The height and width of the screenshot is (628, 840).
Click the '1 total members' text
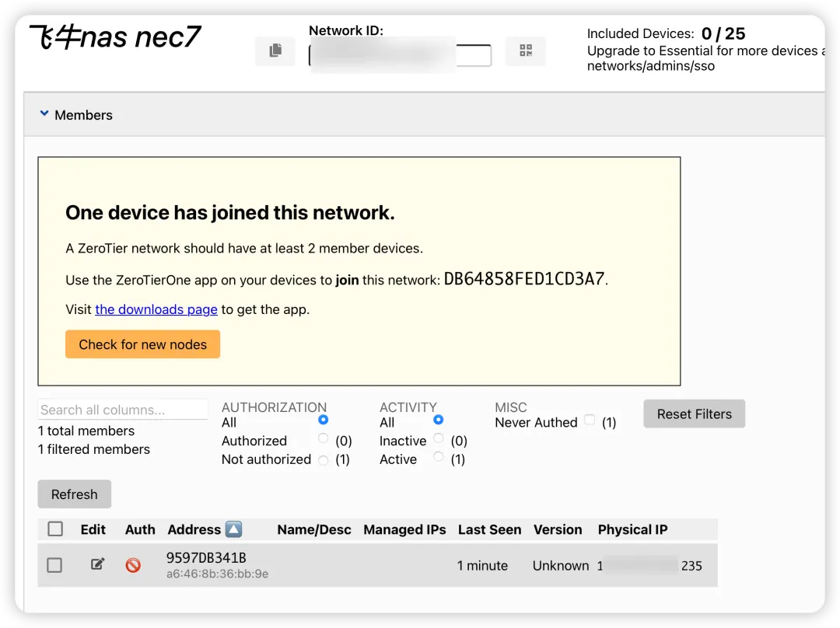pyautogui.click(x=86, y=431)
